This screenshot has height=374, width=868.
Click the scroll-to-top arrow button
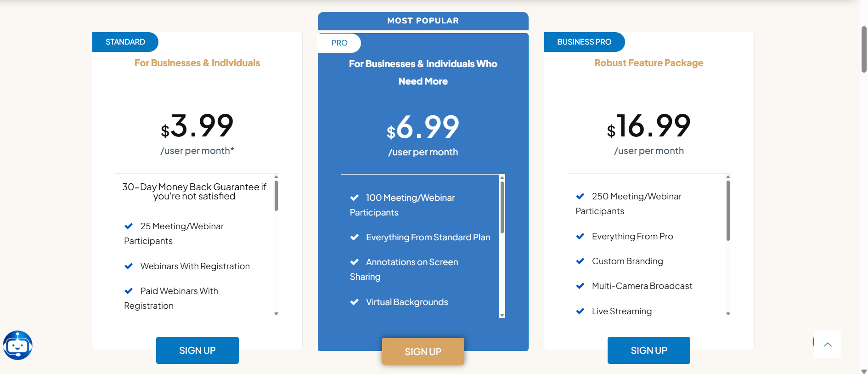(827, 344)
